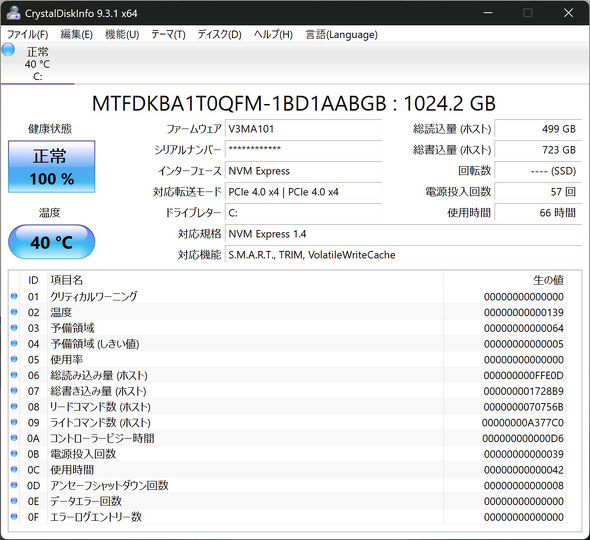Click the total host writes value 723 GB
This screenshot has height=540, width=590.
click(538, 150)
